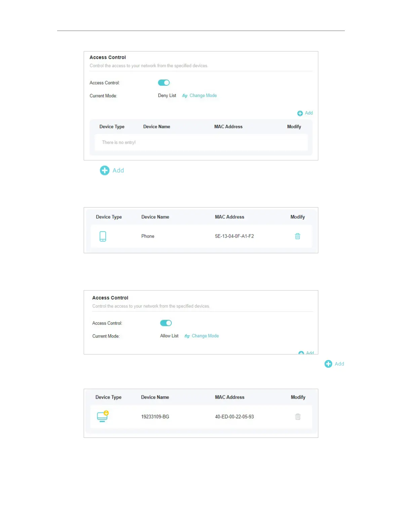This screenshot has width=402, height=532.
Task: Click the swap arrows icon beside Allow List
Action: pyautogui.click(x=187, y=336)
